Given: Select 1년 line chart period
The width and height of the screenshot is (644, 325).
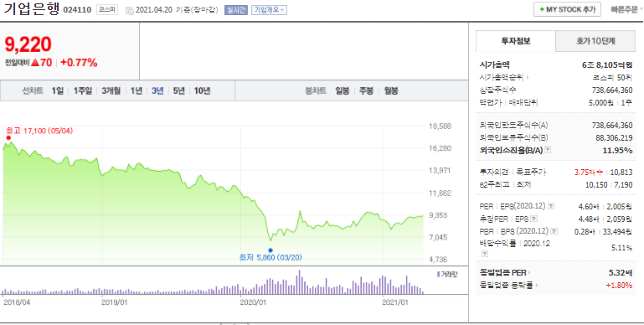Looking at the screenshot, I should pos(137,90).
